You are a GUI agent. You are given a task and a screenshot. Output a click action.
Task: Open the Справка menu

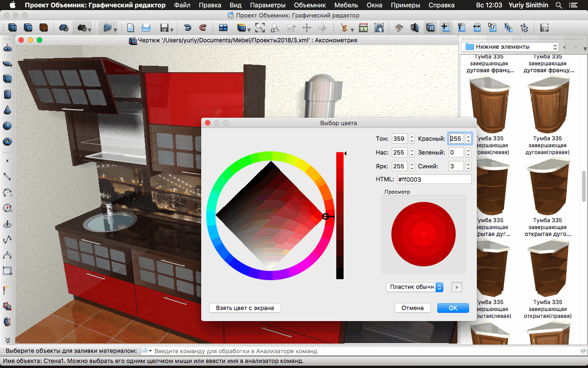click(x=441, y=6)
